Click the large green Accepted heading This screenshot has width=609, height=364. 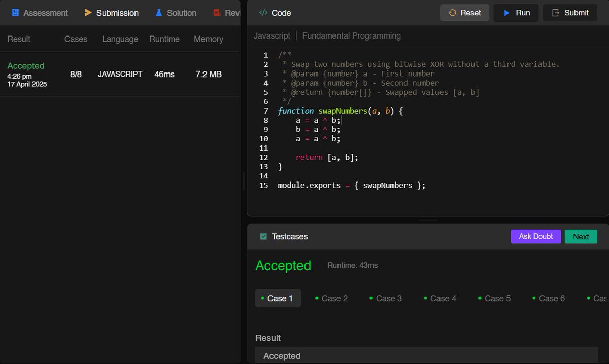pyautogui.click(x=283, y=266)
